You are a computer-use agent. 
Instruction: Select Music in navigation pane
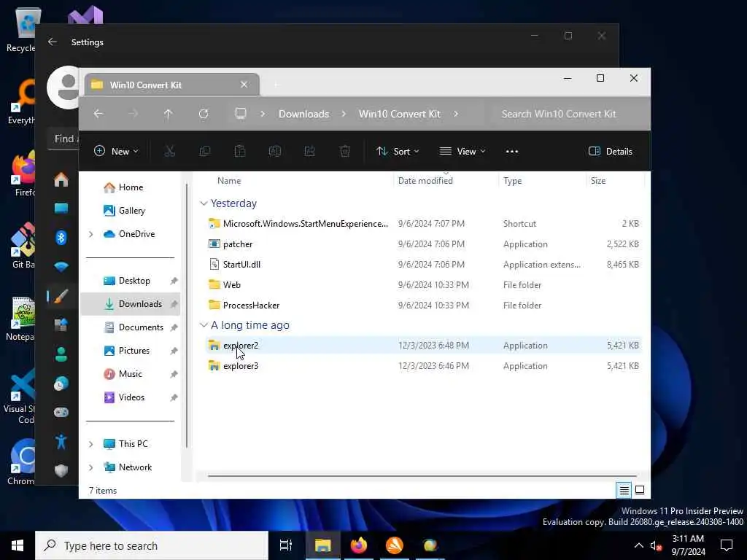tap(131, 374)
